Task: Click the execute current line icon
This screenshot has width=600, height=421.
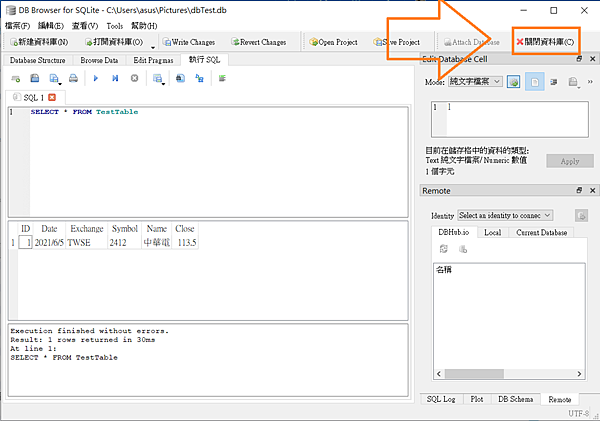Action: [115, 78]
